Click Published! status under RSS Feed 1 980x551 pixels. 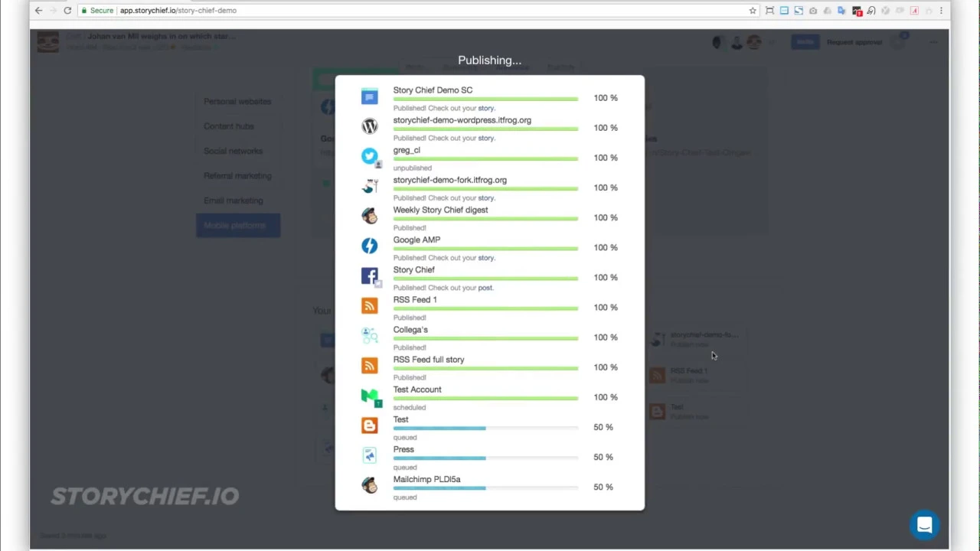coord(410,318)
